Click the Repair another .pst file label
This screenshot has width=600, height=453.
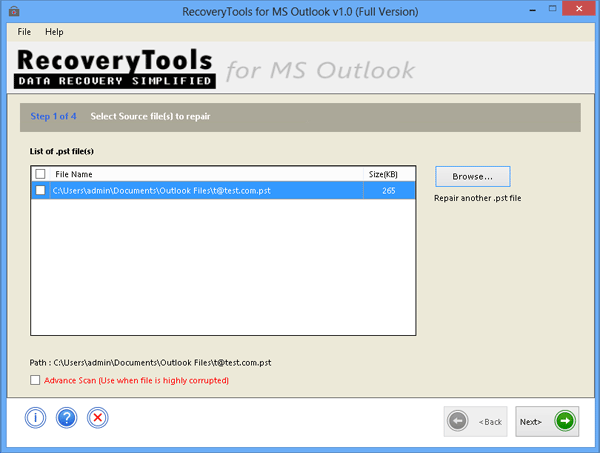click(x=478, y=198)
